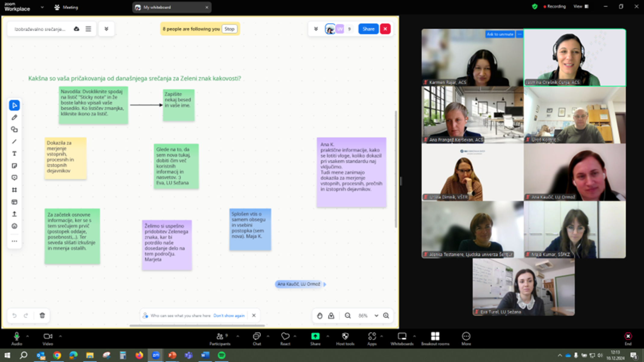Toggle the Whiteboards button
The width and height of the screenshot is (644, 362).
pos(402,338)
